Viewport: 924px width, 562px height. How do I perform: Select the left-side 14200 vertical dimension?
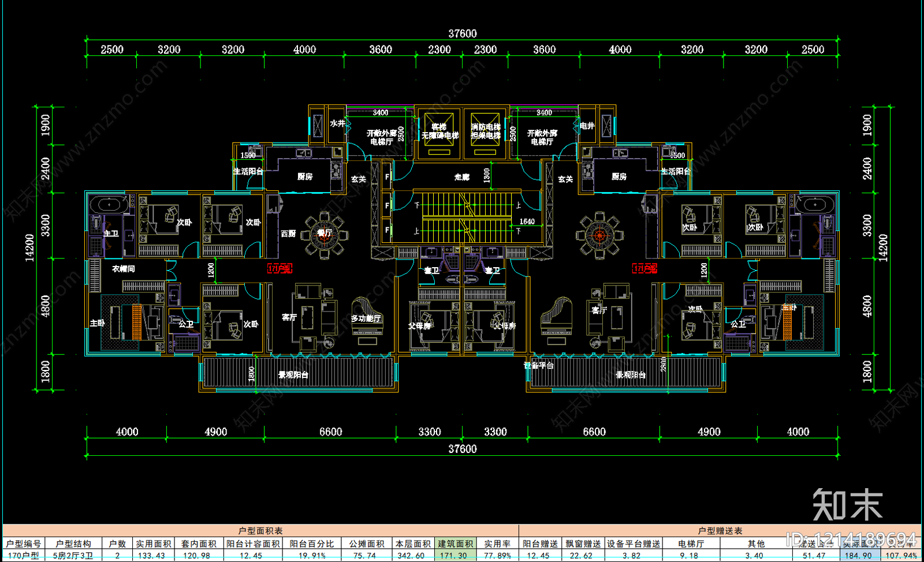pos(29,248)
